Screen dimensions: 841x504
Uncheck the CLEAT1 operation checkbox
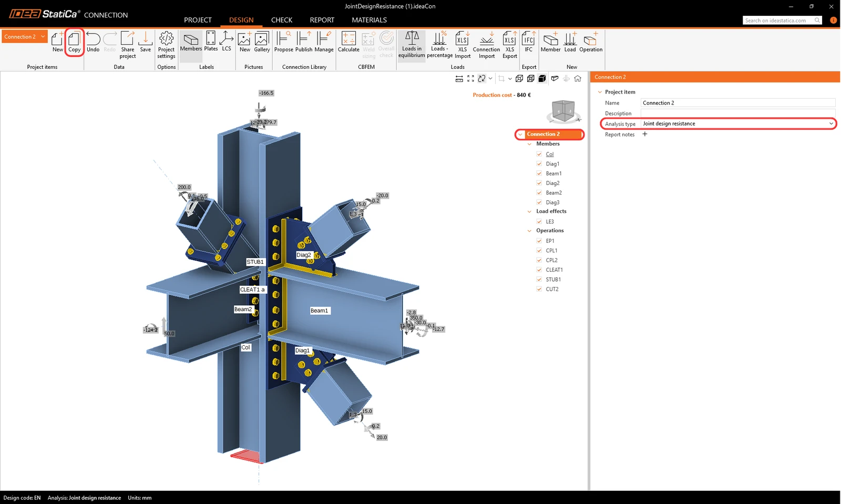539,270
